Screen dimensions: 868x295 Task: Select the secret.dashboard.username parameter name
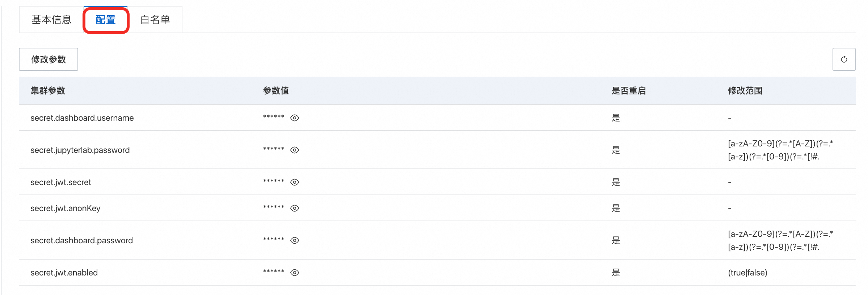tap(82, 118)
